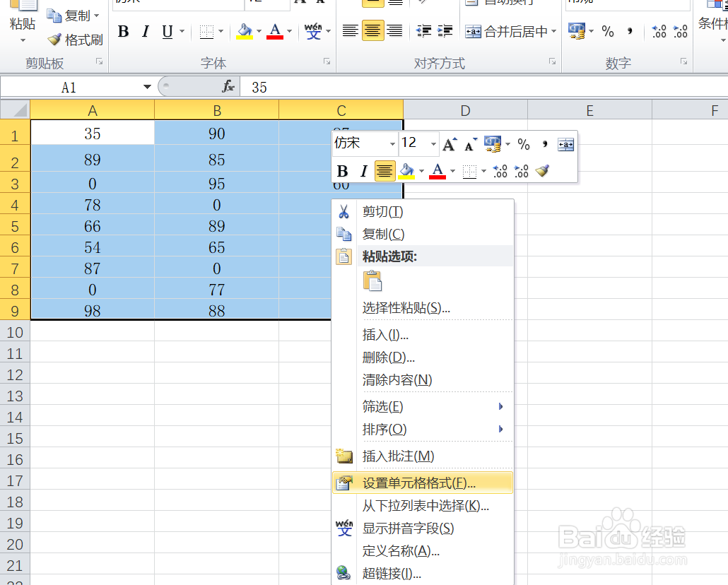This screenshot has height=585, width=728.
Task: Select column D header
Action: click(x=465, y=110)
